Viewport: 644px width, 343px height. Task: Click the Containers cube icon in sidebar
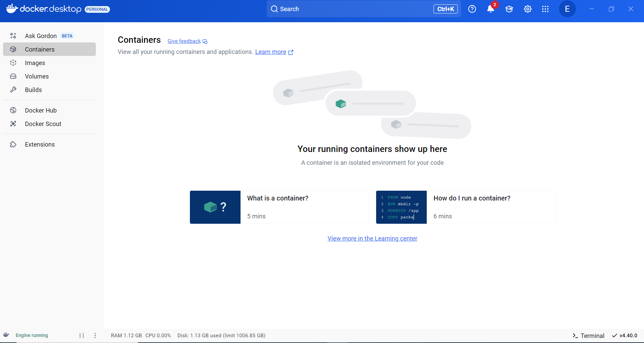click(x=13, y=49)
